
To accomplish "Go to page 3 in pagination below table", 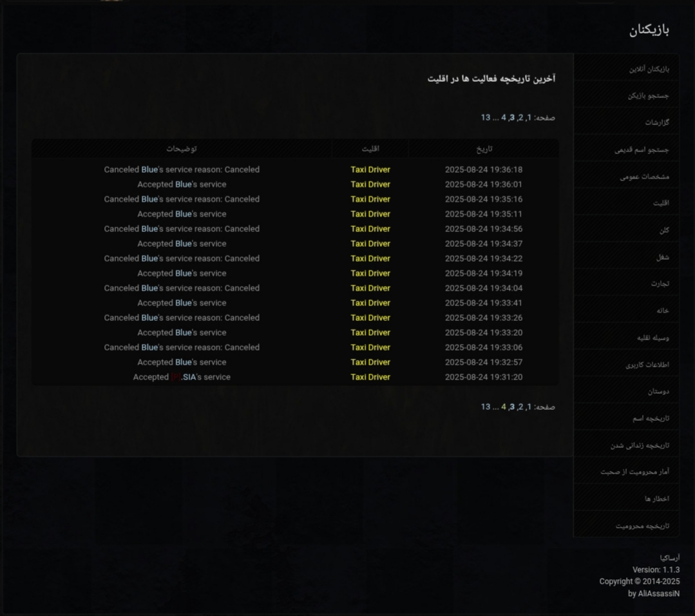I will [x=512, y=407].
